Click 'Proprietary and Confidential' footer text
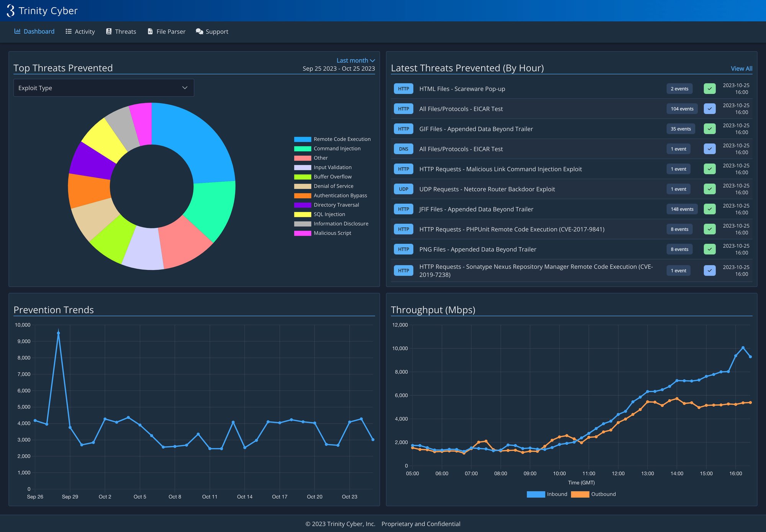This screenshot has height=532, width=766. point(421,524)
